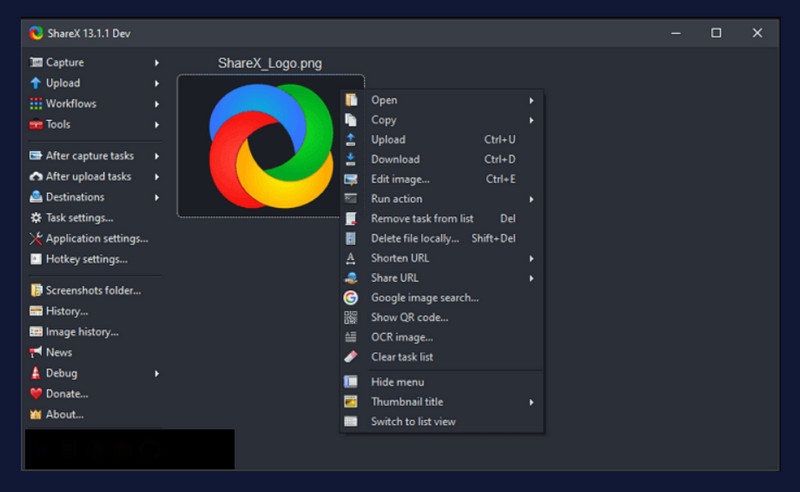Click the Shorten URL icon in context menu

[x=351, y=258]
